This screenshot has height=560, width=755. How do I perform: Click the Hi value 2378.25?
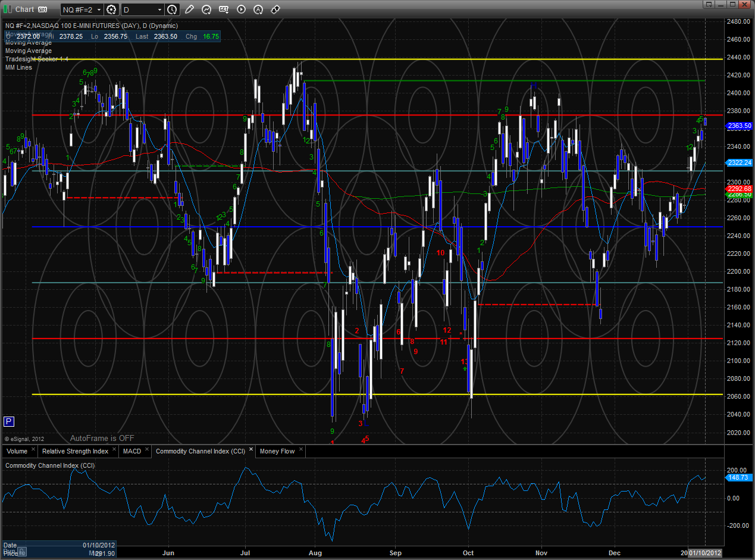pos(70,36)
